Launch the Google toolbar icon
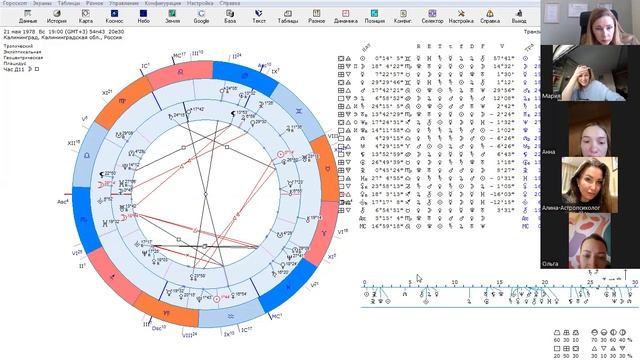640x360 pixels. [201, 16]
